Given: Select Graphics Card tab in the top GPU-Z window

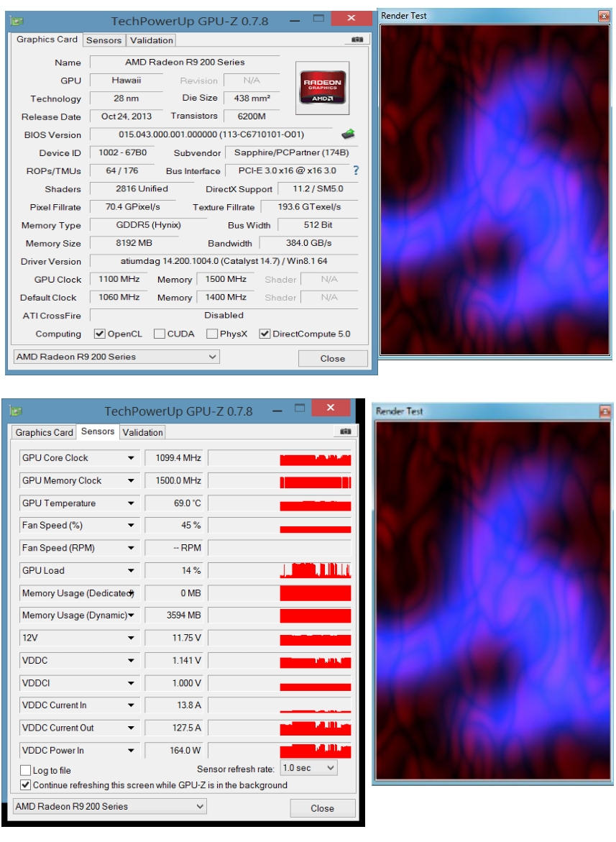Looking at the screenshot, I should 47,40.
